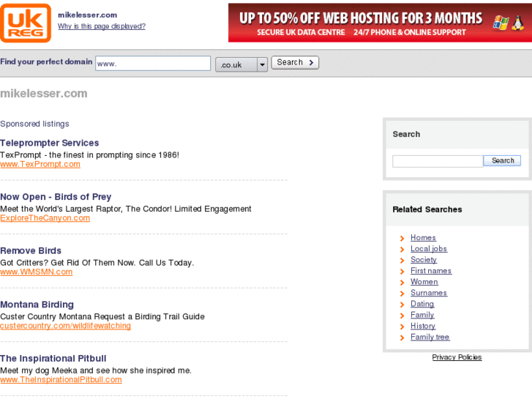
Task: Open The Inspirational Pitbull listing
Action: coord(53,359)
